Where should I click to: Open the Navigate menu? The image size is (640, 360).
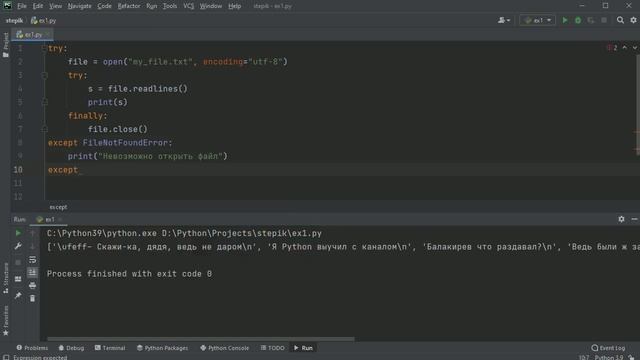click(79, 6)
